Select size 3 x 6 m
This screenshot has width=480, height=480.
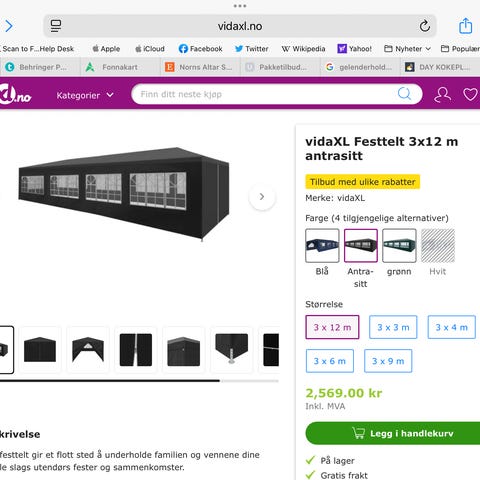point(330,361)
